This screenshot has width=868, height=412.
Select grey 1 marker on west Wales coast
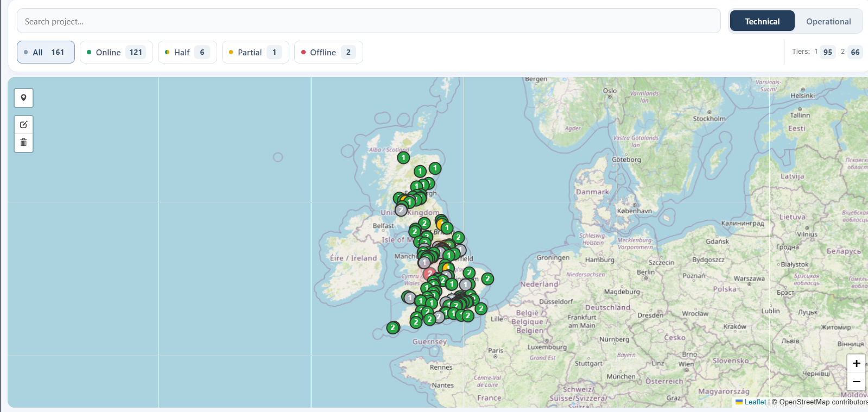click(409, 297)
